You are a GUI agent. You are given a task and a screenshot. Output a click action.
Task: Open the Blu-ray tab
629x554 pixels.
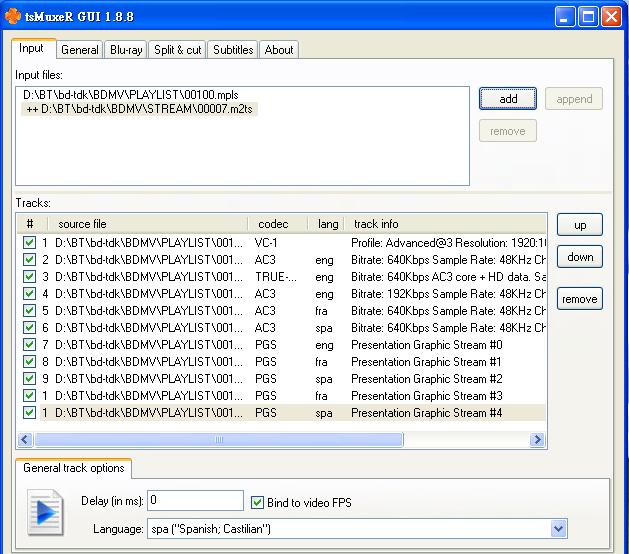pos(126,50)
